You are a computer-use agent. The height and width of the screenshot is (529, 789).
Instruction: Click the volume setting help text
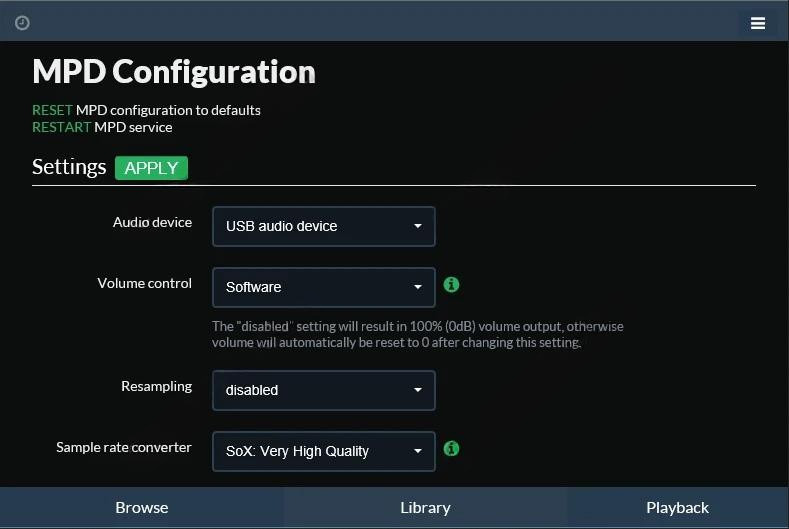[417, 334]
